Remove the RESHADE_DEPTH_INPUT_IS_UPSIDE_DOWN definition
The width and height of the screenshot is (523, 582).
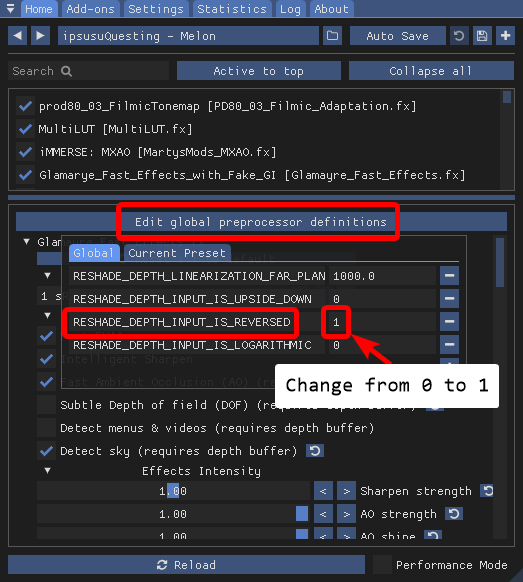click(x=450, y=299)
